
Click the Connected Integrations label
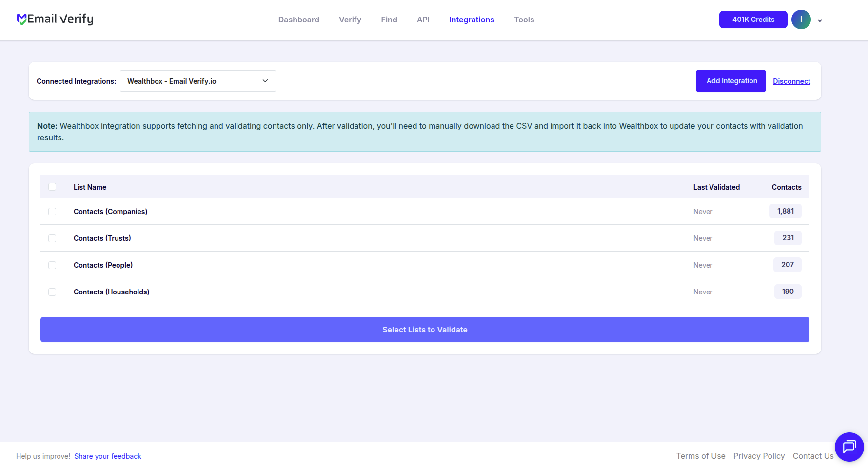pyautogui.click(x=77, y=81)
